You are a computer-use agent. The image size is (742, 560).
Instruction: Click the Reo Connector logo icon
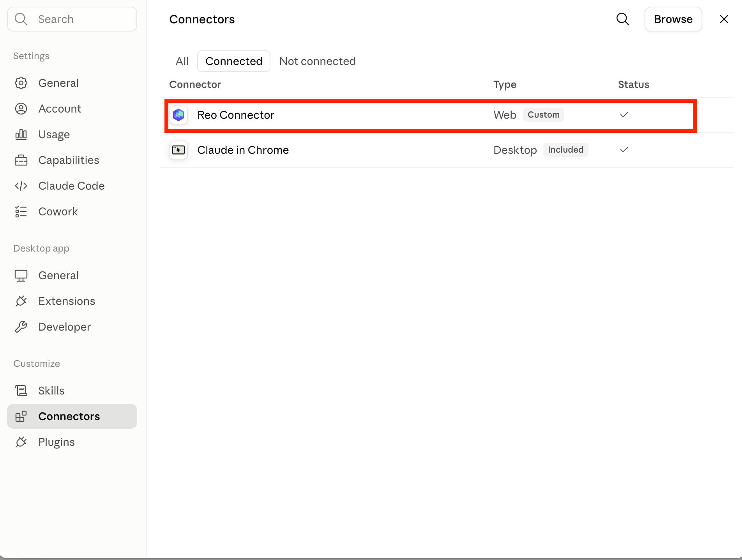click(178, 115)
